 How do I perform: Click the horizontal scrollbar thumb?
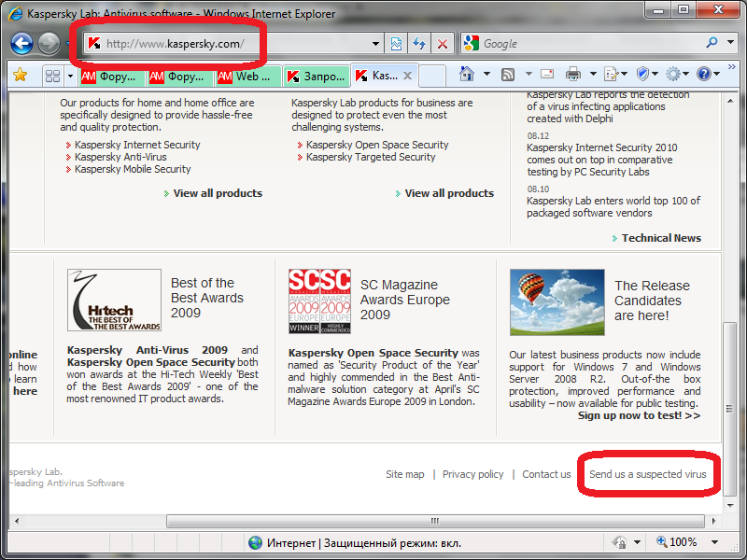click(435, 521)
